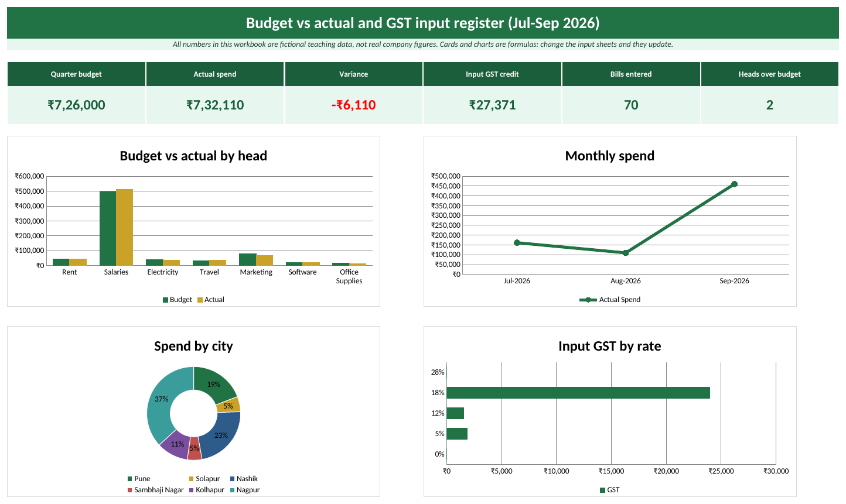Select the 12% rate bar in GST chart

pos(455,413)
